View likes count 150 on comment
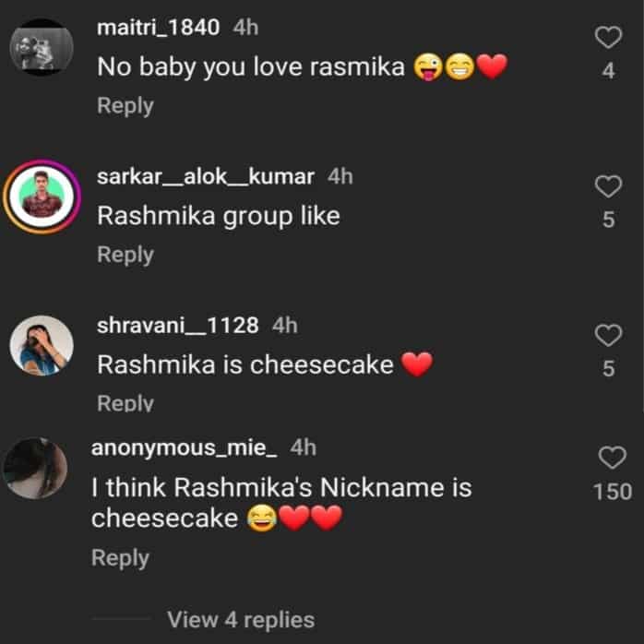This screenshot has height=644, width=644. tap(612, 491)
